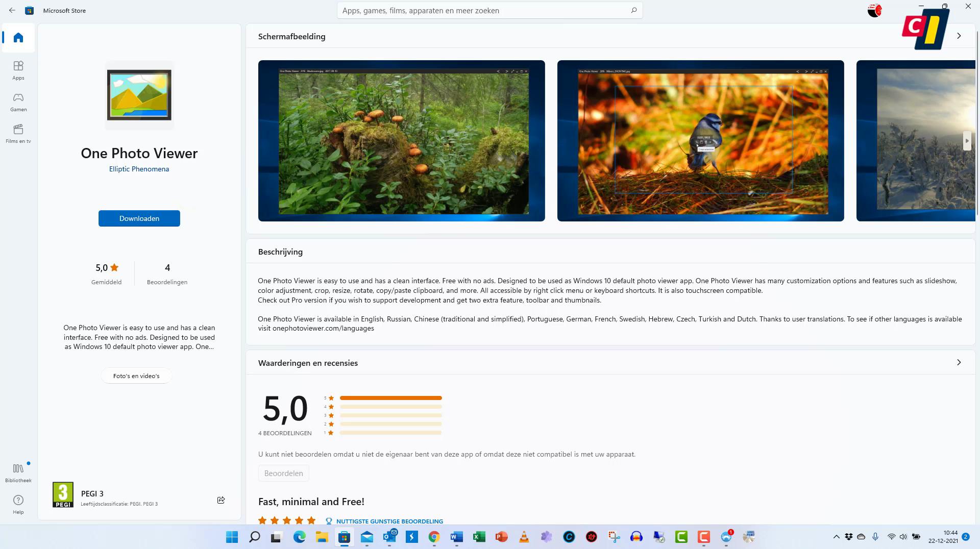This screenshot has height=549, width=980.
Task: Focus the Store search box
Action: pyautogui.click(x=489, y=10)
